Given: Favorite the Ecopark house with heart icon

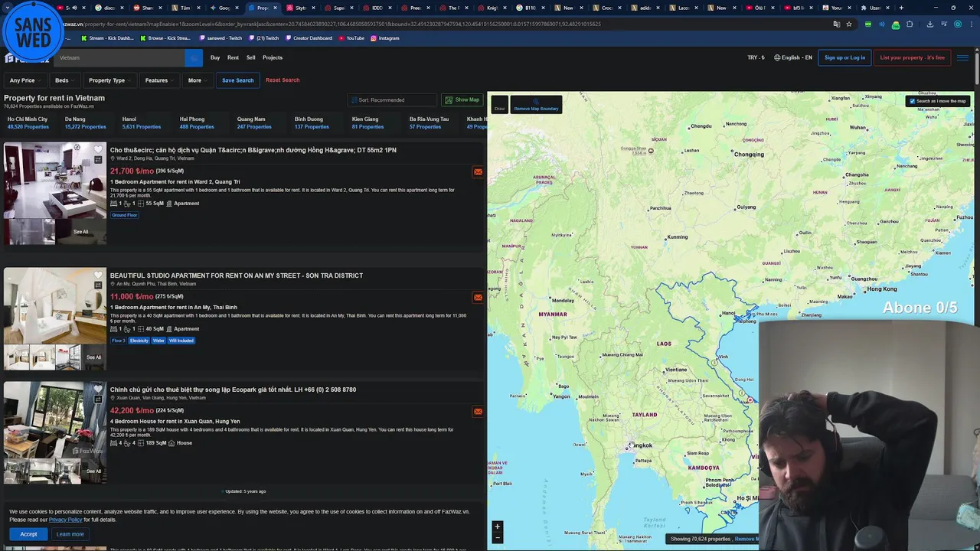Looking at the screenshot, I should coord(98,389).
